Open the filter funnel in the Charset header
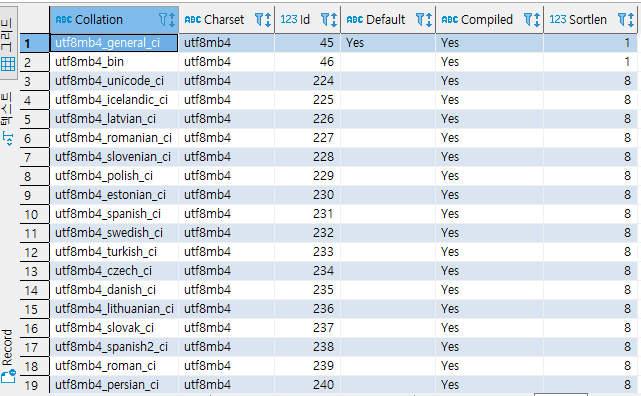 pyautogui.click(x=259, y=19)
